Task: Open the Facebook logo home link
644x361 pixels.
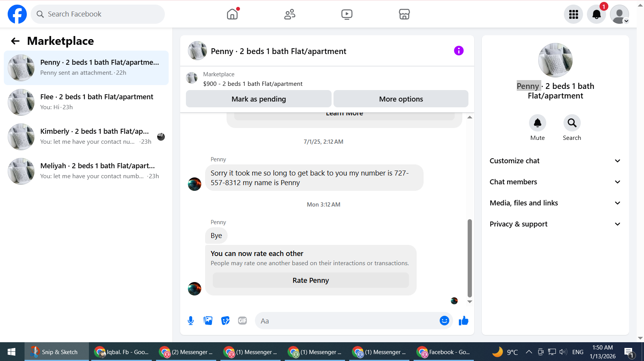Action: coord(17,14)
